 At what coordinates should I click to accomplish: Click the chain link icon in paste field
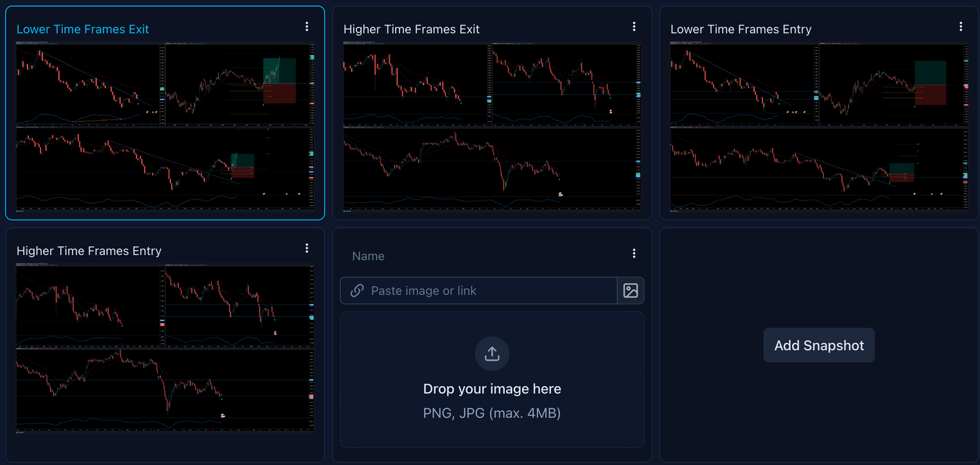click(357, 290)
